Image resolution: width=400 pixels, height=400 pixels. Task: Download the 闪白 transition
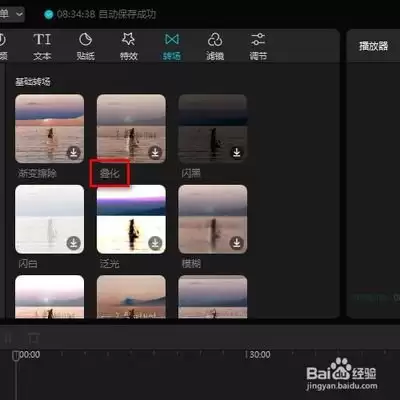(74, 243)
